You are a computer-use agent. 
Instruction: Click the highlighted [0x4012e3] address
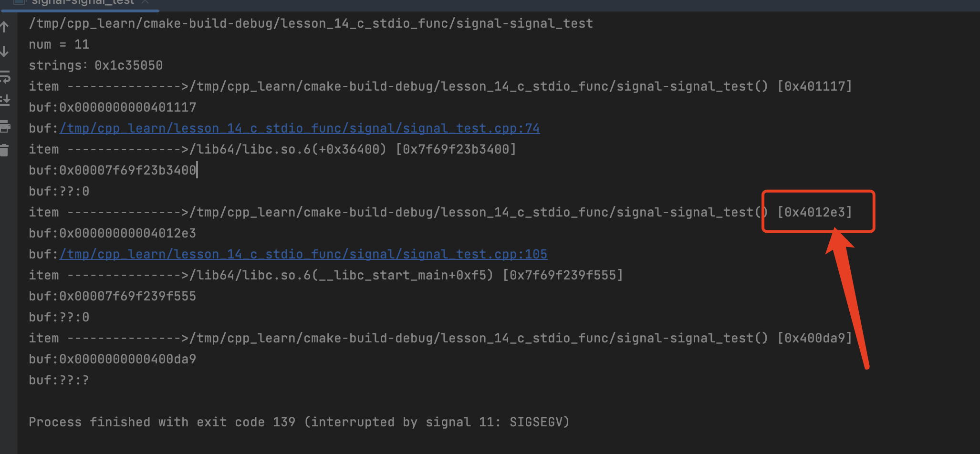pyautogui.click(x=814, y=212)
